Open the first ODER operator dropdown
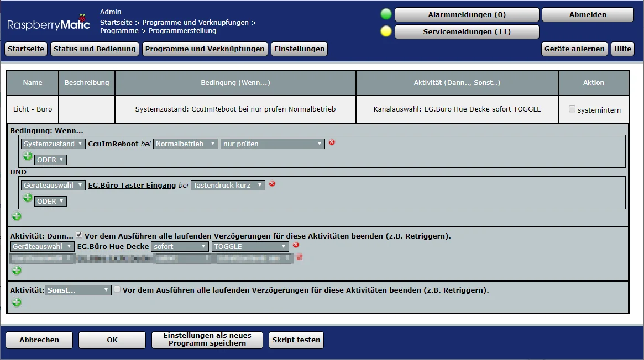The image size is (644, 360). pyautogui.click(x=50, y=160)
